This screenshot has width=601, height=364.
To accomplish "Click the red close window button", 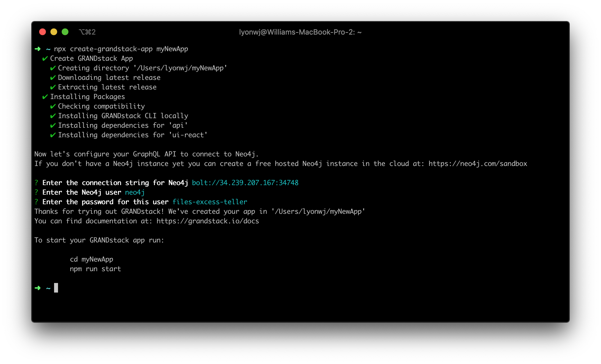I will (x=43, y=32).
